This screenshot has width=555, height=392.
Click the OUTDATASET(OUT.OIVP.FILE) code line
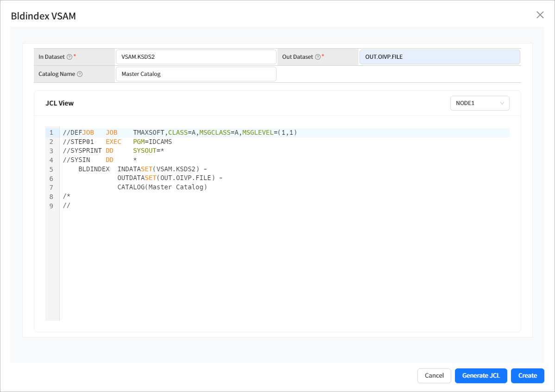tap(170, 178)
